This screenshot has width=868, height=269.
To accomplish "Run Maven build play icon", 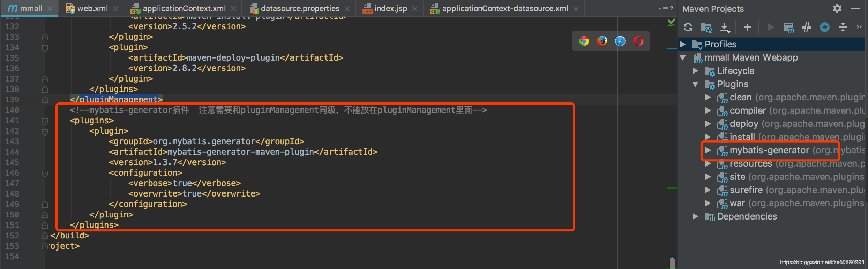I will [770, 27].
